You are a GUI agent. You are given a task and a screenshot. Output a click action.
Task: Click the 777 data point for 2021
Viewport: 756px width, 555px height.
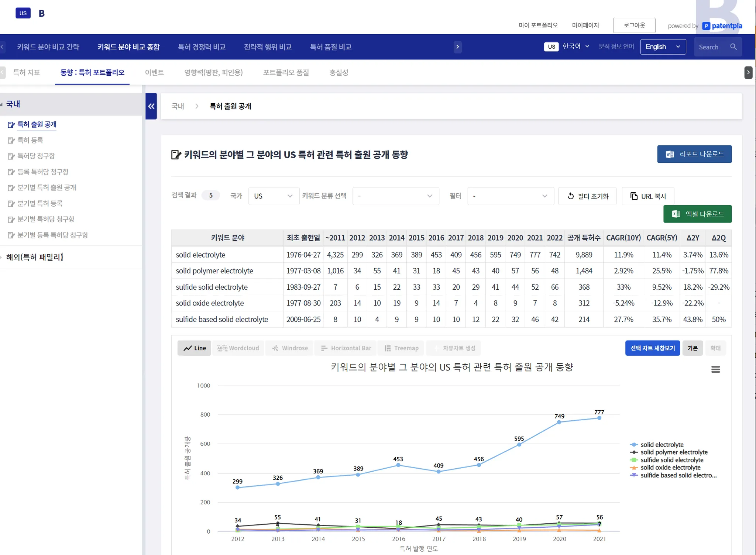[x=599, y=418]
